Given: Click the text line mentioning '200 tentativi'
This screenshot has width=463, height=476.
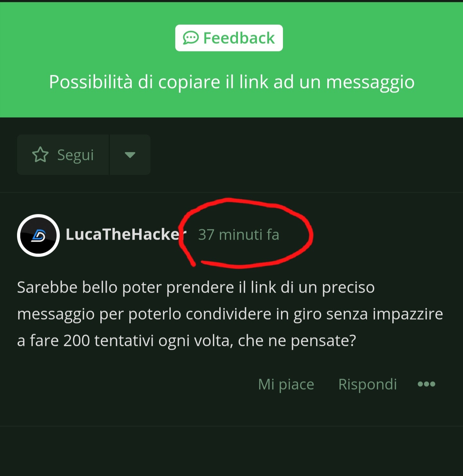Looking at the screenshot, I should 186,340.
